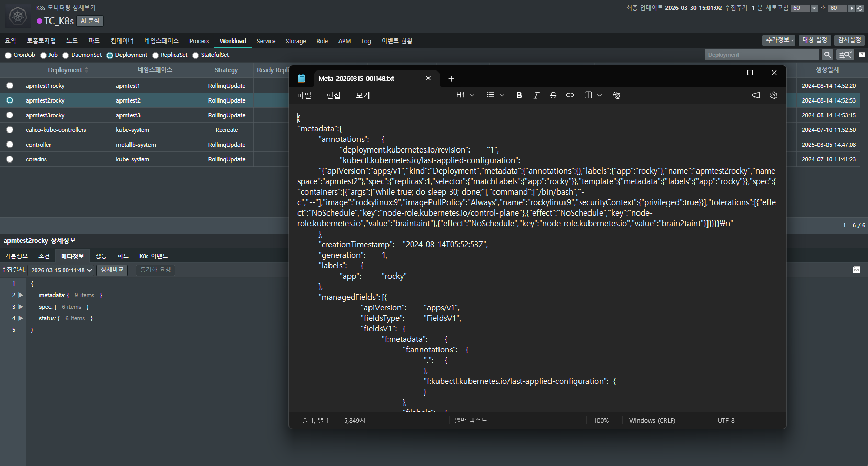
Task: Click the refresh icon at top right
Action: coord(860,8)
